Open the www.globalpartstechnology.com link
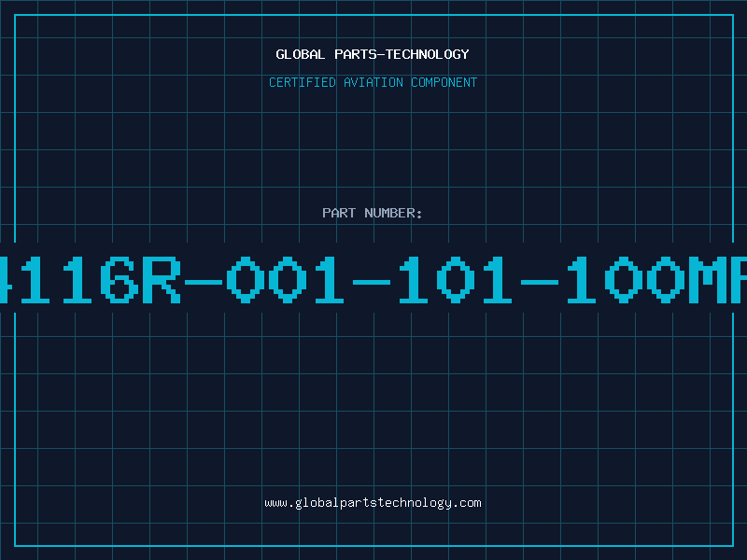Image resolution: width=747 pixels, height=560 pixels. click(373, 503)
